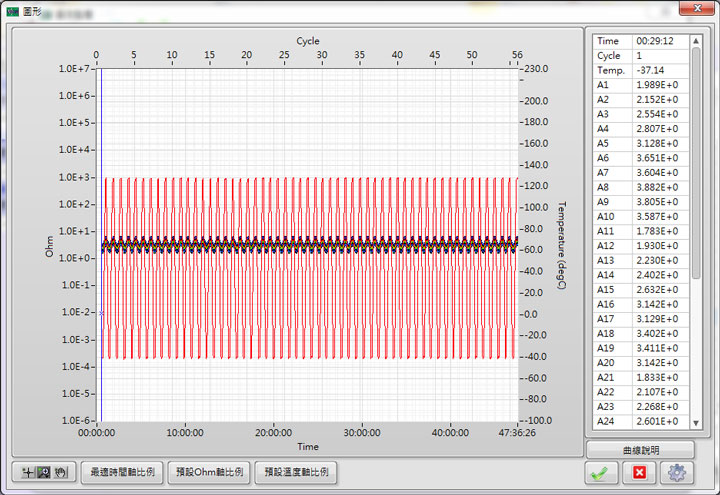Click the window title bar graph icon

(13, 11)
